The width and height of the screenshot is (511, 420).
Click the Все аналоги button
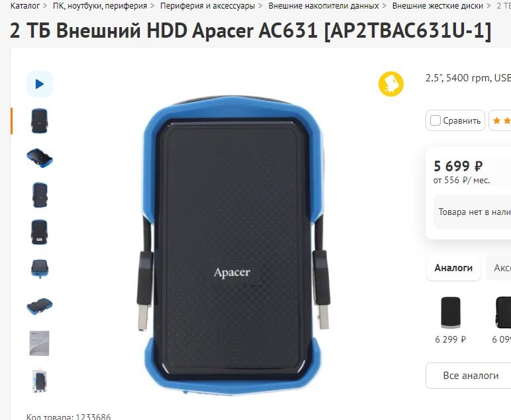(469, 376)
